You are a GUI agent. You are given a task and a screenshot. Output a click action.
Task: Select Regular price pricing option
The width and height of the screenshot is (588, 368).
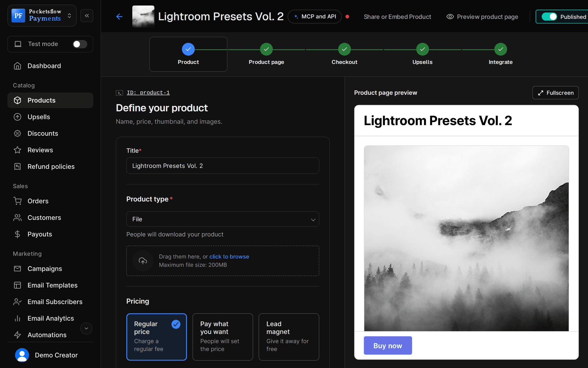156,337
